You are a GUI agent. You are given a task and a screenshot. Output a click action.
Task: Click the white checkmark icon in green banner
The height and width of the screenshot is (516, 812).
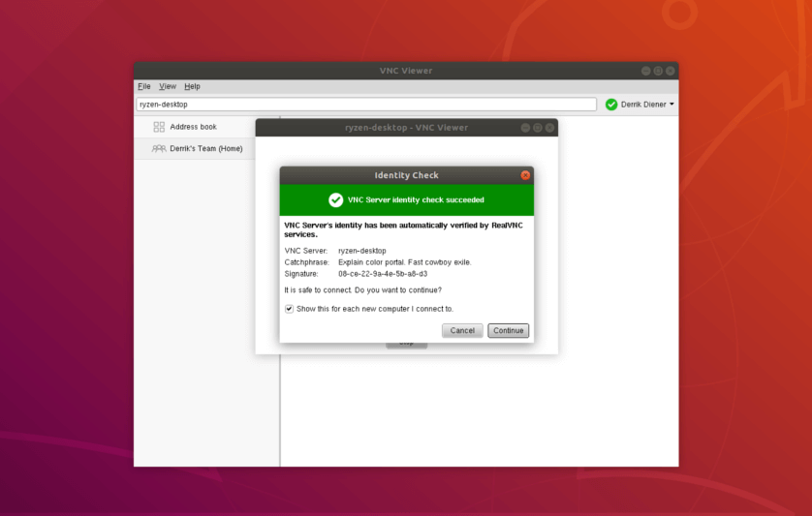click(335, 200)
